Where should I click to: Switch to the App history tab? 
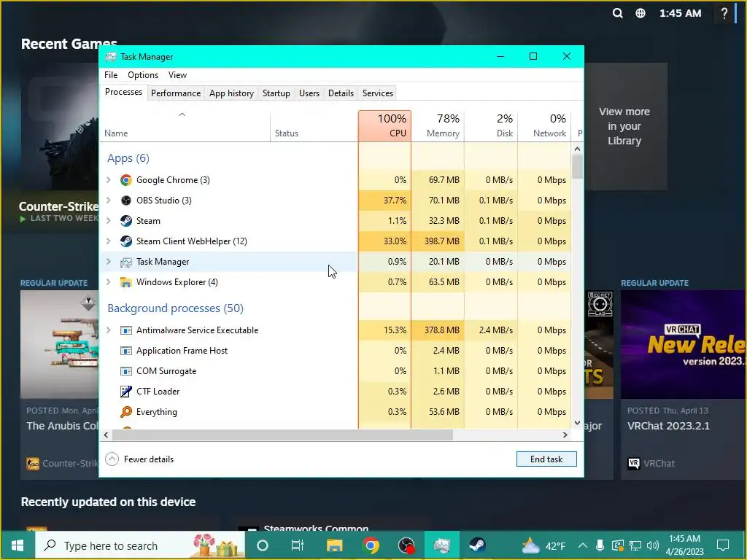[231, 93]
